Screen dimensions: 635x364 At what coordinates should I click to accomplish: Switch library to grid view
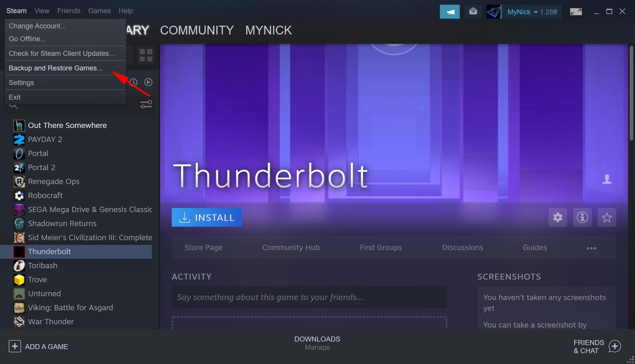(145, 55)
